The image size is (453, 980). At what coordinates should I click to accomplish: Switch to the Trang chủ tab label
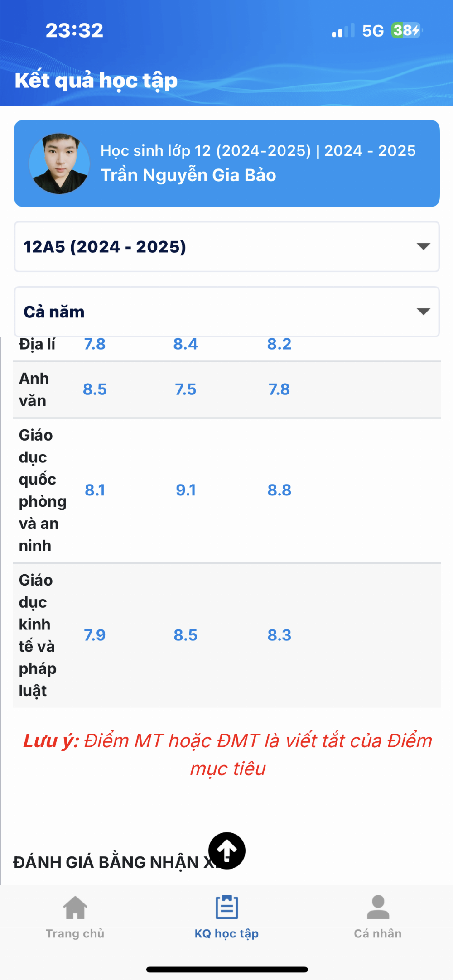point(75,933)
